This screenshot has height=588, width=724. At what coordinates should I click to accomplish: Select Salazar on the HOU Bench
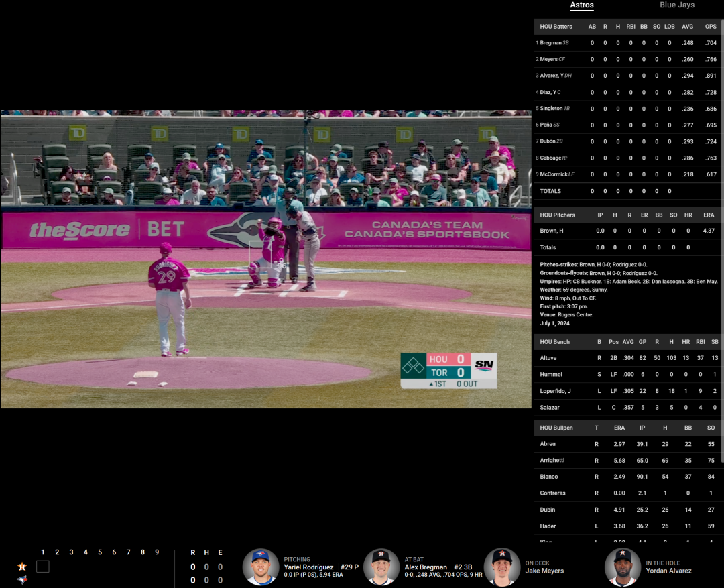coord(550,408)
